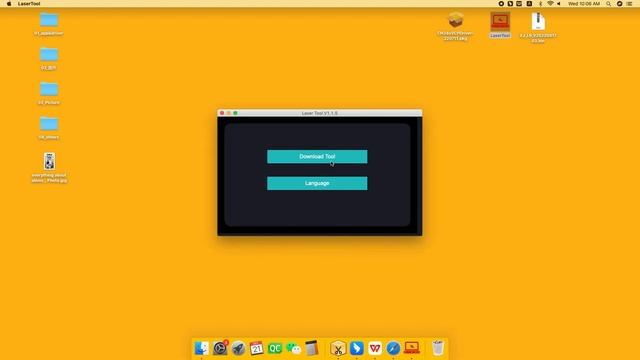Click the LaserTool laptop icon in the Dock
This screenshot has width=640, height=360.
click(411, 348)
